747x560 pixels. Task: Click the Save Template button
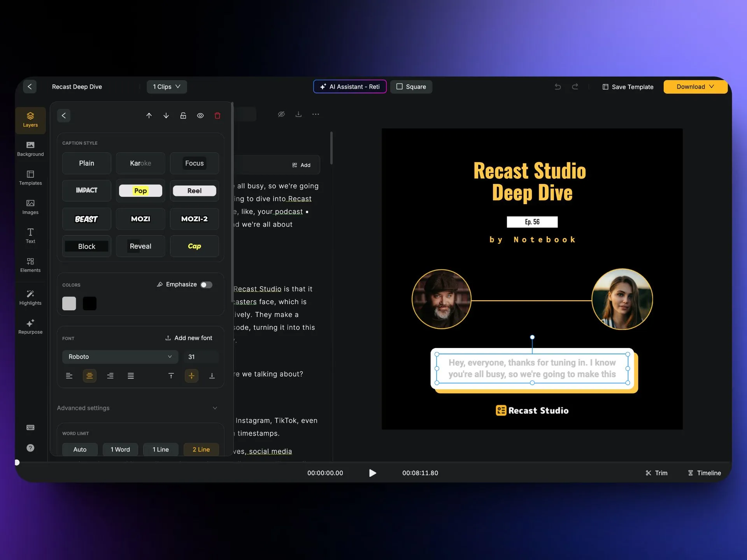(628, 87)
